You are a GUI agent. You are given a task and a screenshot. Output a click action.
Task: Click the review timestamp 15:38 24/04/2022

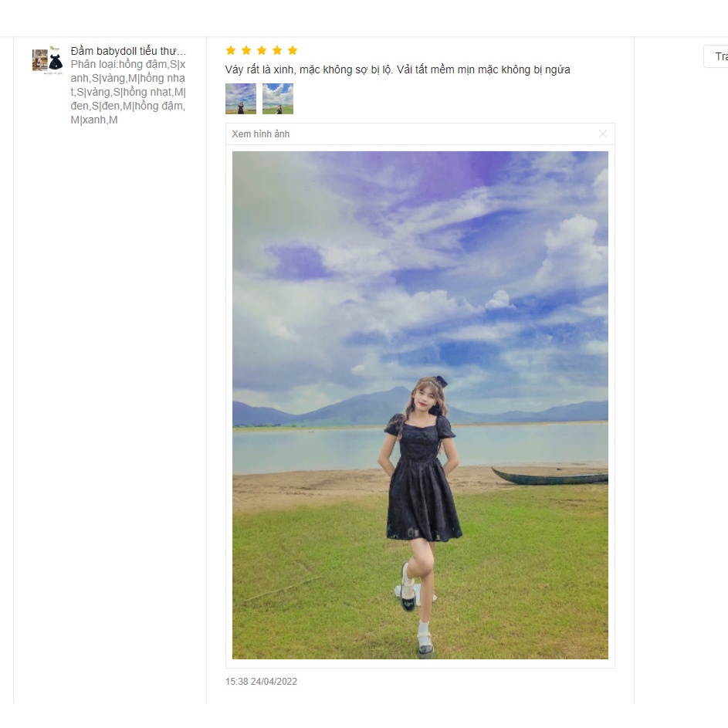pos(261,681)
